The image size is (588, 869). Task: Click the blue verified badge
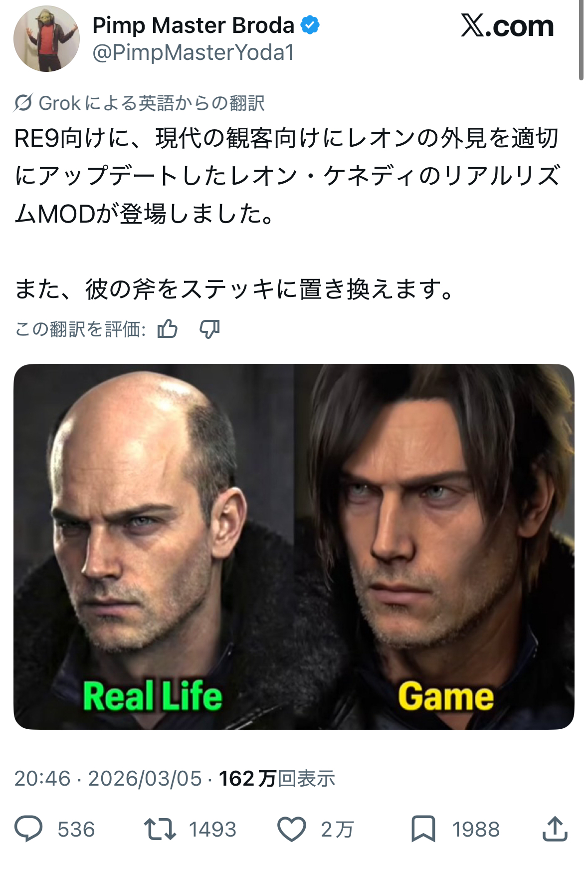[x=310, y=25]
